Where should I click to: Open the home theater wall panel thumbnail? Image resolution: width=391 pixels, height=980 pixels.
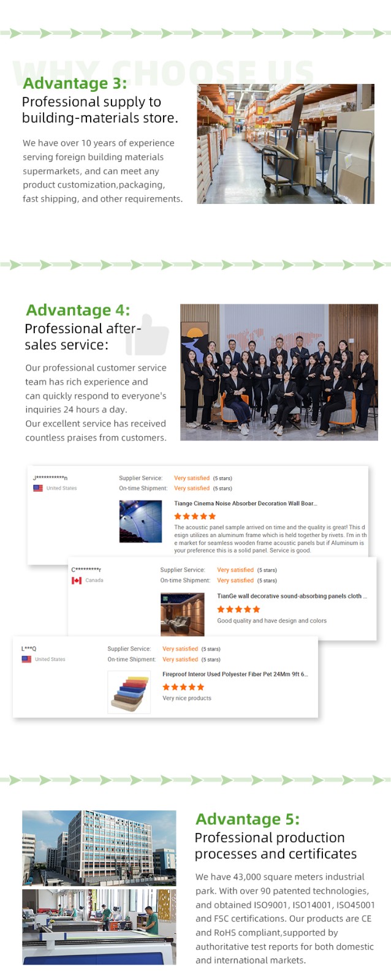click(182, 614)
